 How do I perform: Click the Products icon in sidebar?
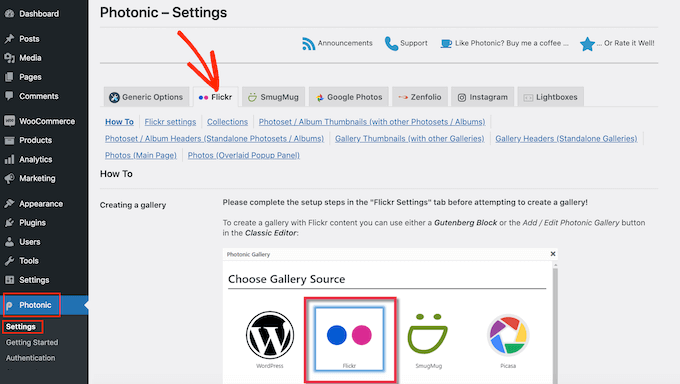pyautogui.click(x=10, y=140)
